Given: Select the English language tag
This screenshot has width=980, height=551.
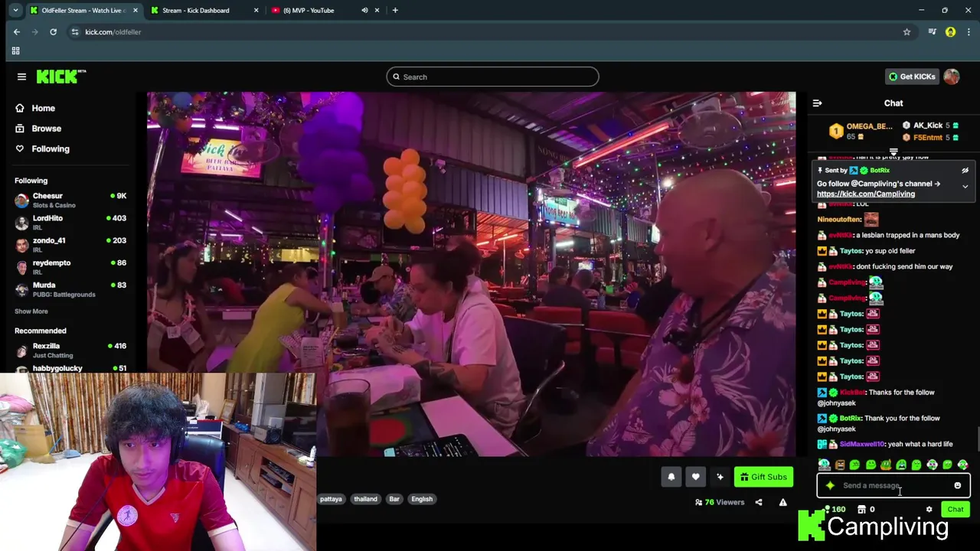Looking at the screenshot, I should click(422, 499).
